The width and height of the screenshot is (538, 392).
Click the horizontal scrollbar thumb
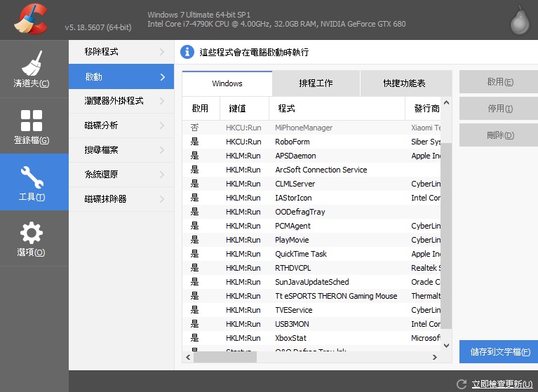tap(225, 358)
